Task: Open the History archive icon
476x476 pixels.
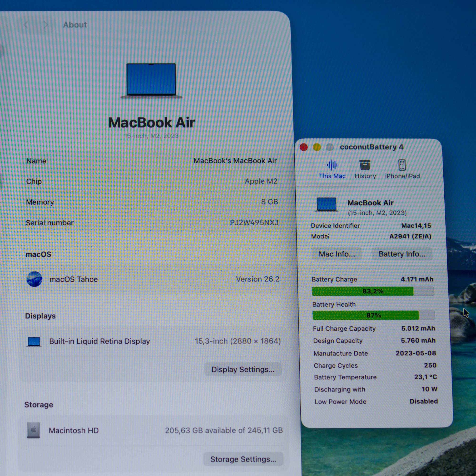Action: click(365, 165)
